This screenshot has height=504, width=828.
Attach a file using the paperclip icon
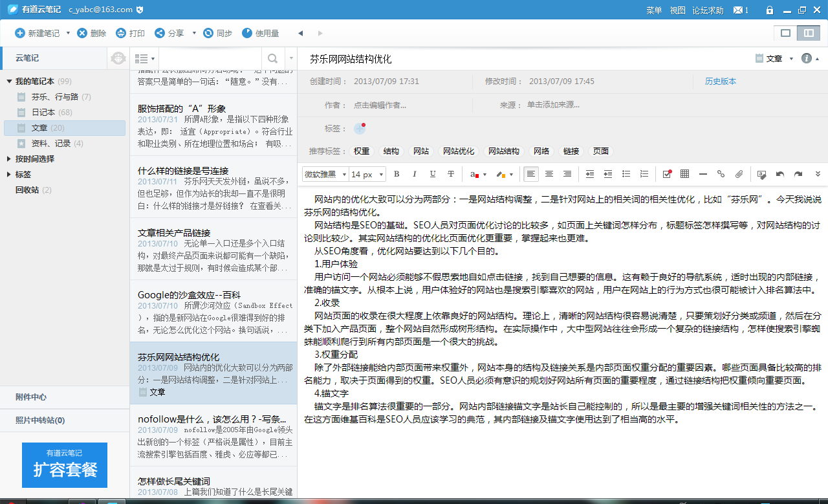(738, 173)
